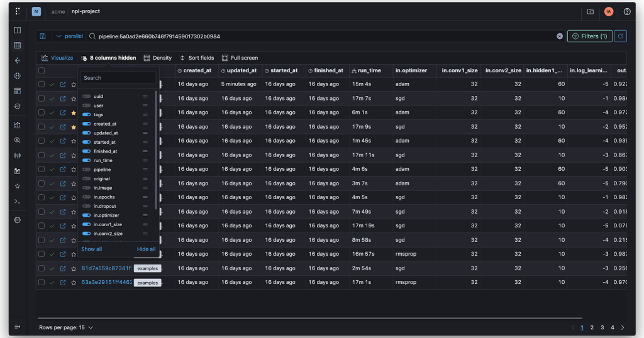The height and width of the screenshot is (338, 644).
Task: Unstar the run with 6m 1s run time
Action: point(74,113)
